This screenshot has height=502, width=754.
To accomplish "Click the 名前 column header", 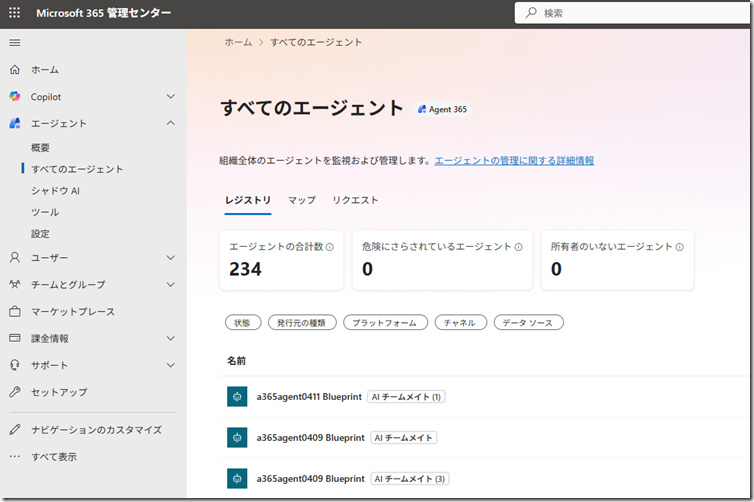I will [236, 361].
